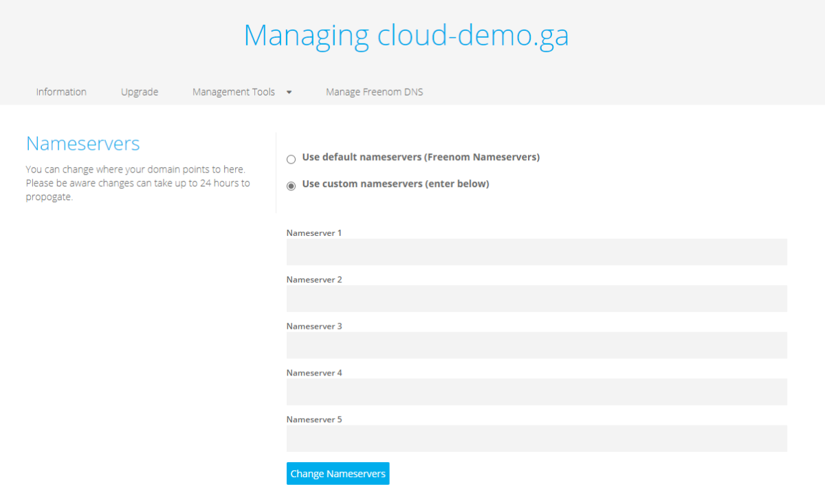
Task: Click the Nameserver 5 input field
Action: pyautogui.click(x=537, y=439)
